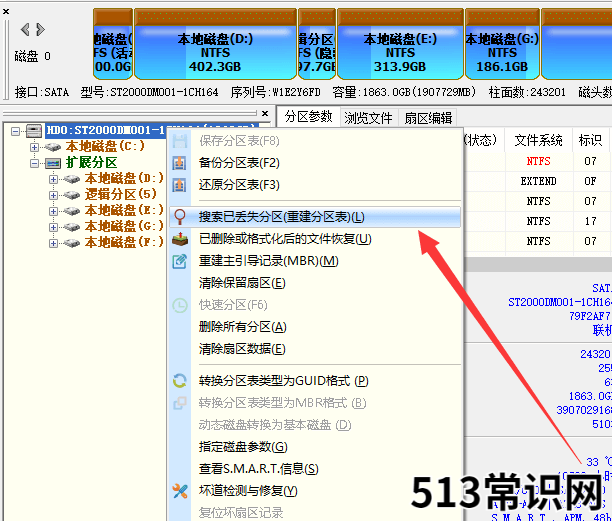Choose 清除保留扇区 from context menu
612x523 pixels.
tap(315, 283)
